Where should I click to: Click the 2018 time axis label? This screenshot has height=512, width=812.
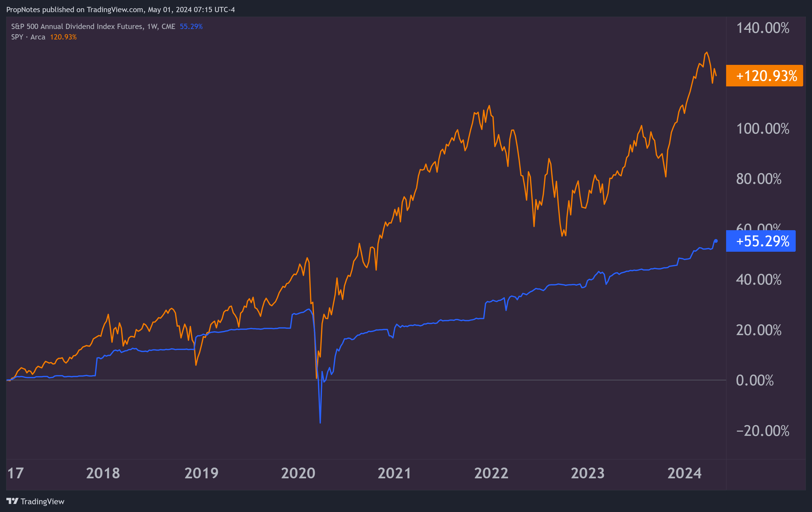tap(103, 473)
